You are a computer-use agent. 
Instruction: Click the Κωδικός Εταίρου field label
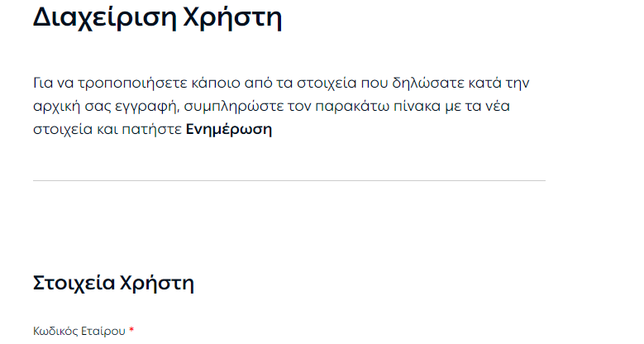[79, 331]
